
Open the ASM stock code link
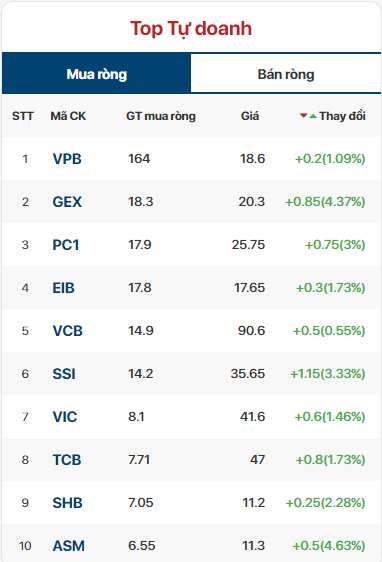click(68, 546)
